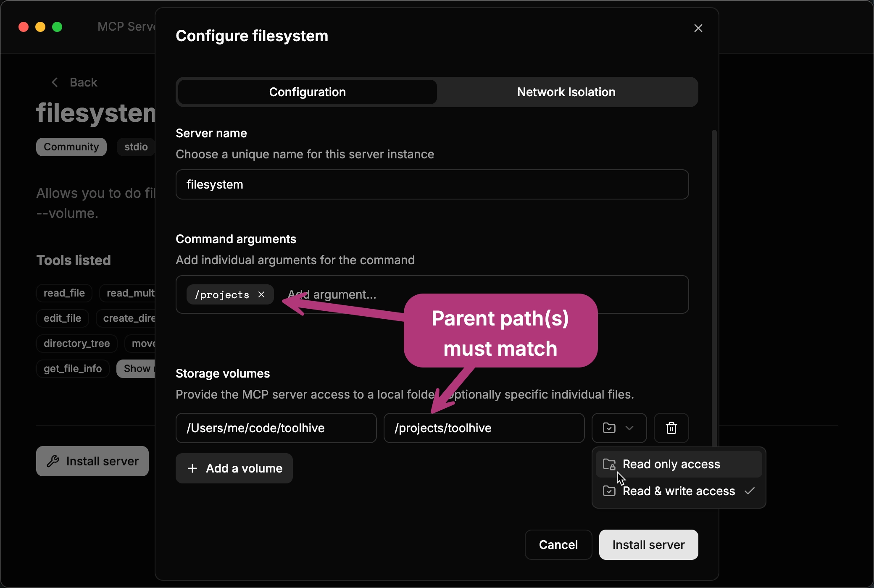This screenshot has width=874, height=588.
Task: Toggle the checkmark on Read & write access
Action: [x=750, y=491]
